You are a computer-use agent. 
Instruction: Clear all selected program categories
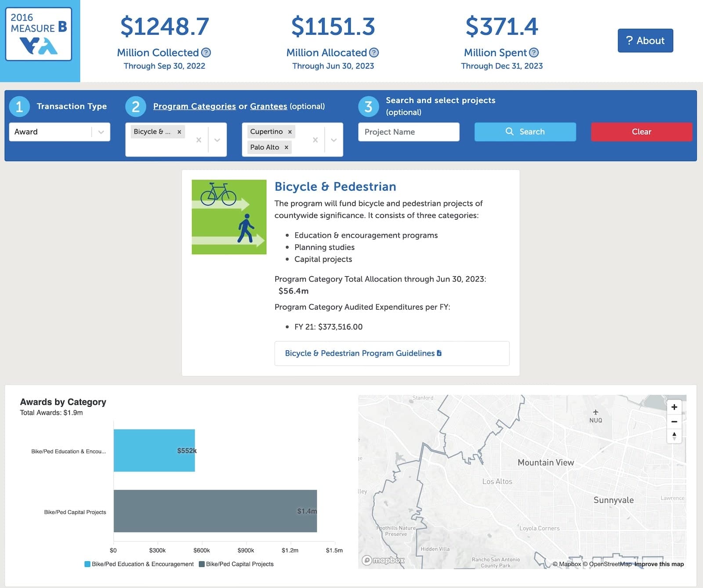tap(199, 140)
